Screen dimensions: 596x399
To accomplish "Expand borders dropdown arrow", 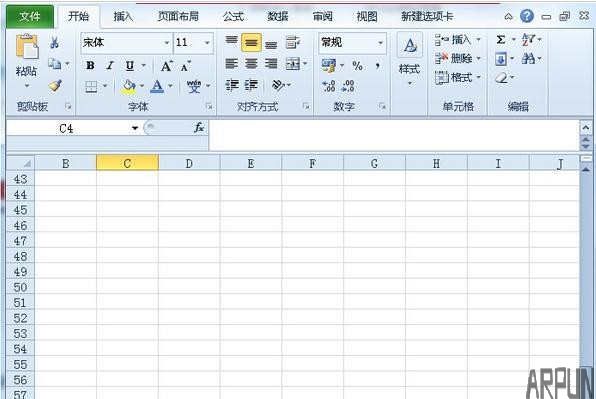I will tap(105, 86).
